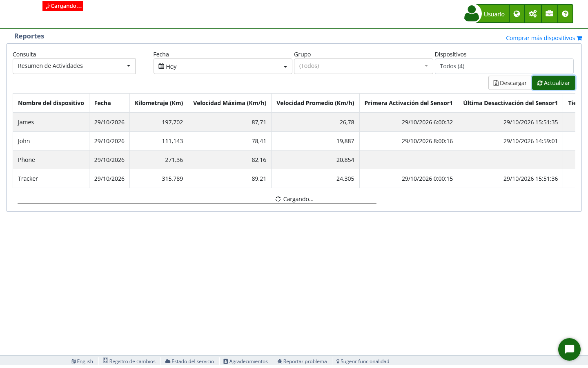Click the Reportes page title
Viewport: 588px width, 368px height.
(29, 36)
